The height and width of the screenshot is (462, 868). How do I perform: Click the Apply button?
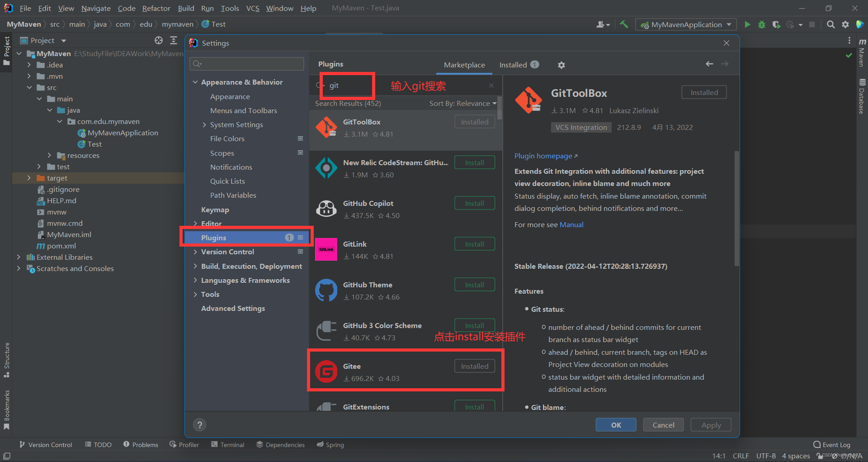pos(711,425)
